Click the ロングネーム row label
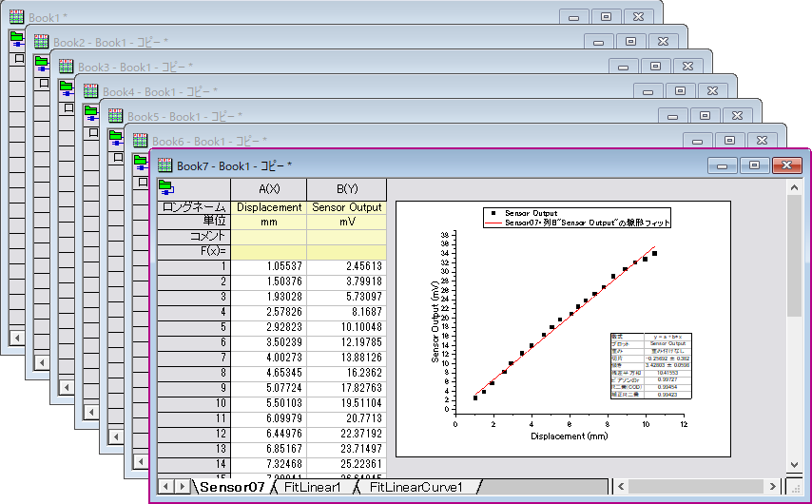 pyautogui.click(x=194, y=207)
